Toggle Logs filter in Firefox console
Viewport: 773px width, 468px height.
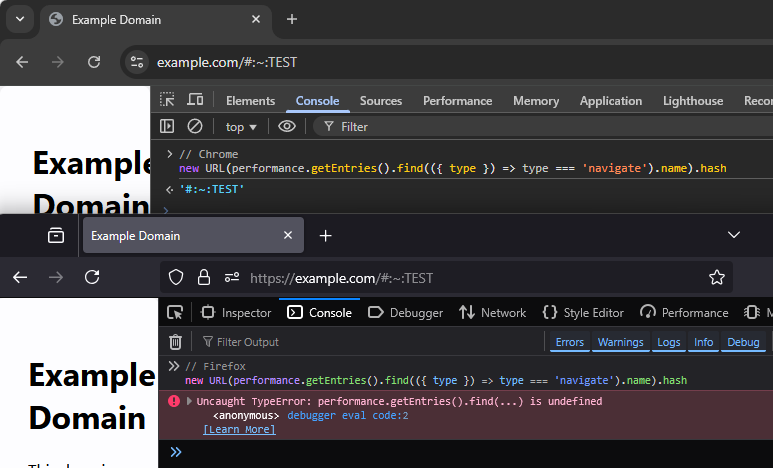point(668,342)
